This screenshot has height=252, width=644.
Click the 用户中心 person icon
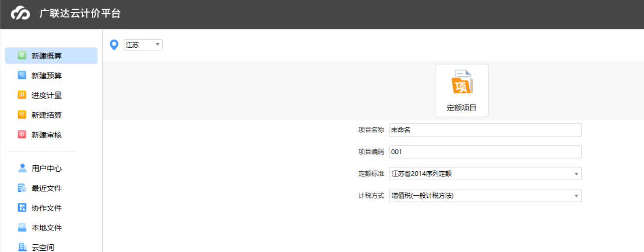coord(22,168)
